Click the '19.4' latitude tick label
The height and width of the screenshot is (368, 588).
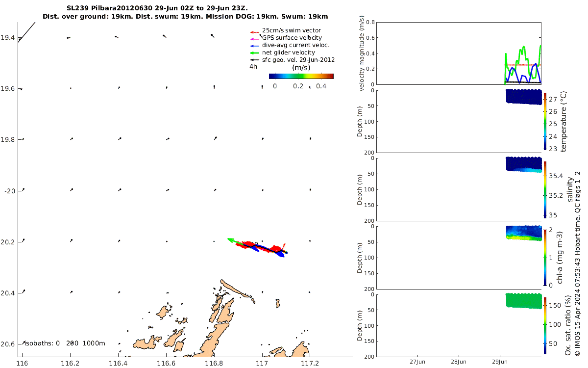8,38
